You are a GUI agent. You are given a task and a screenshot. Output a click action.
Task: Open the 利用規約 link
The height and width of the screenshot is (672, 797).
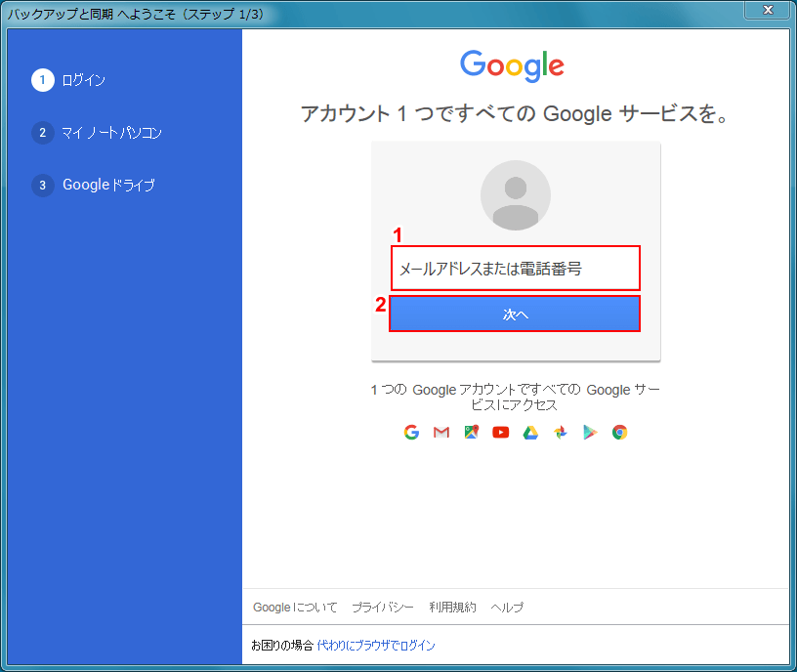[452, 608]
